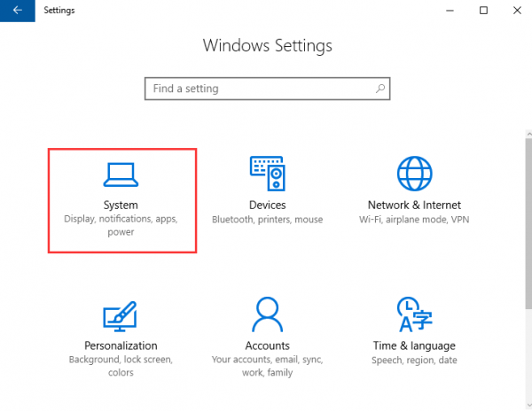The height and width of the screenshot is (411, 532).
Task: Go back using the blue arrow
Action: pos(18,11)
